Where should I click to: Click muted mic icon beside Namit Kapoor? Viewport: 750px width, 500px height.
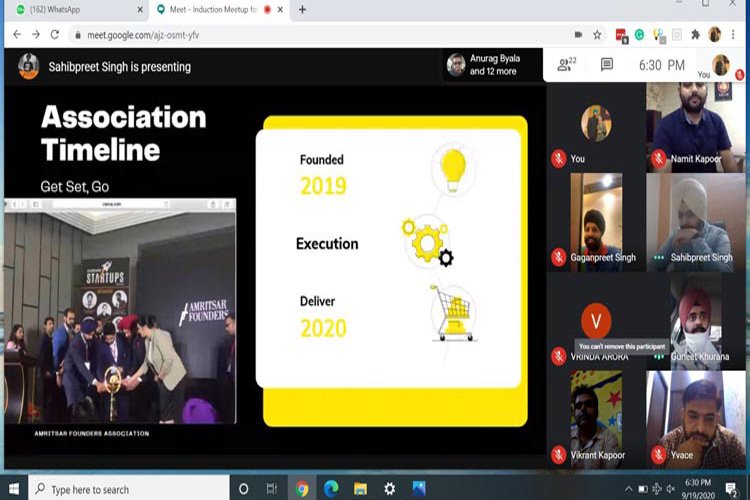659,158
